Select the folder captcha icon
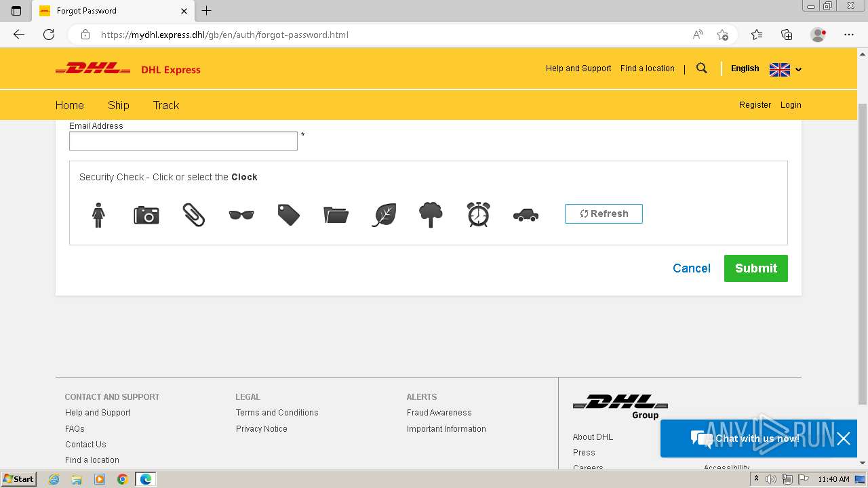 (336, 215)
